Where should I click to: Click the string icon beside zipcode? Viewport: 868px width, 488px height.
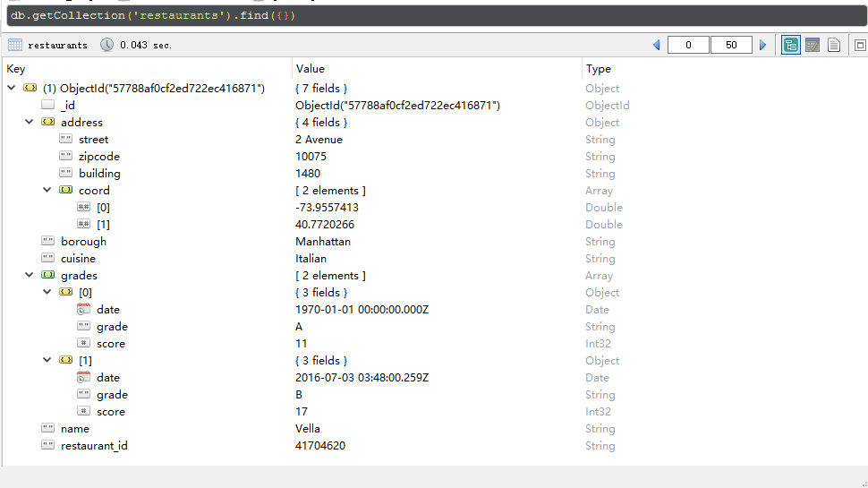click(x=66, y=156)
